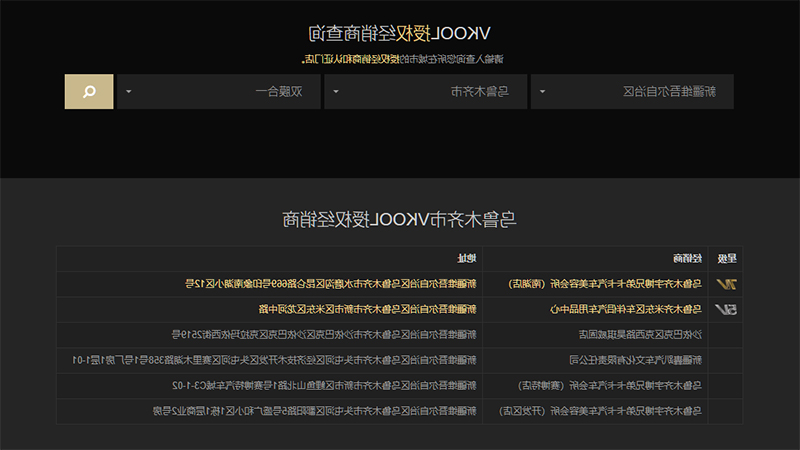Click the VKOOL授权经销商查询 page title
Viewport: 800px width, 450px height.
click(399, 34)
